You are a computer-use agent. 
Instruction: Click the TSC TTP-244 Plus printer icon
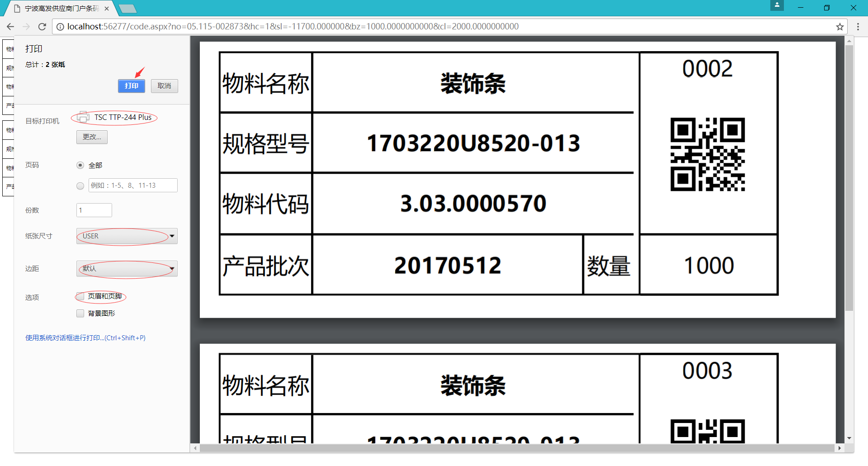83,117
